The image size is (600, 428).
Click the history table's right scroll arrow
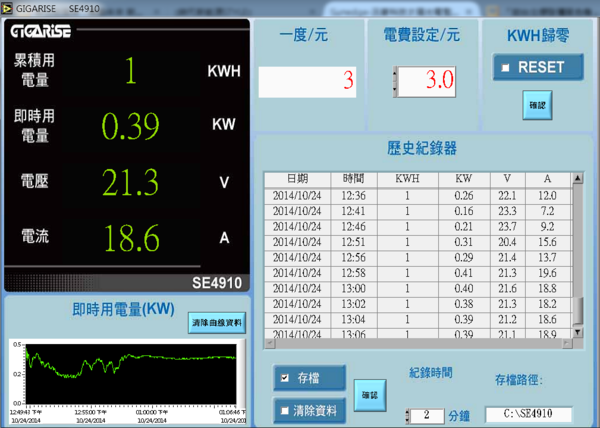tap(565, 342)
